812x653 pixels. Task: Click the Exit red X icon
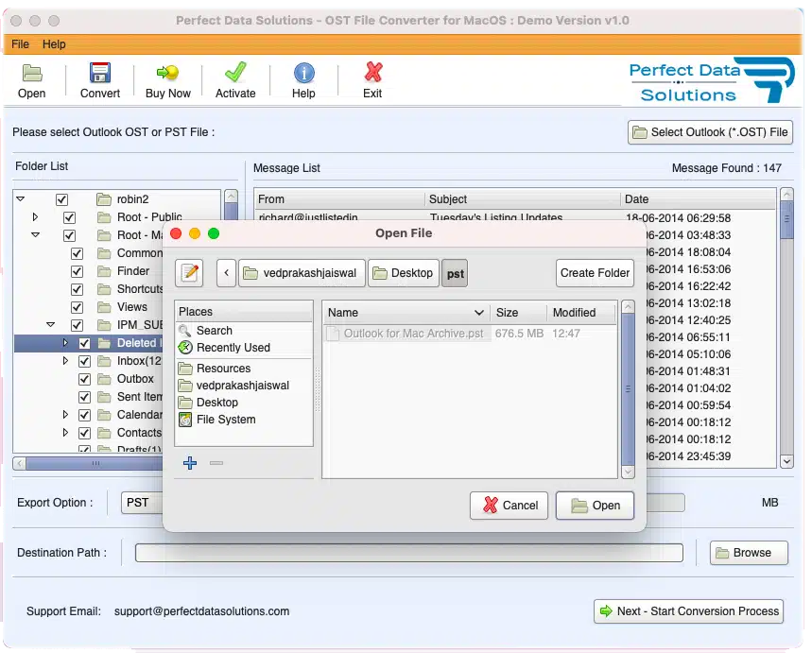point(372,73)
